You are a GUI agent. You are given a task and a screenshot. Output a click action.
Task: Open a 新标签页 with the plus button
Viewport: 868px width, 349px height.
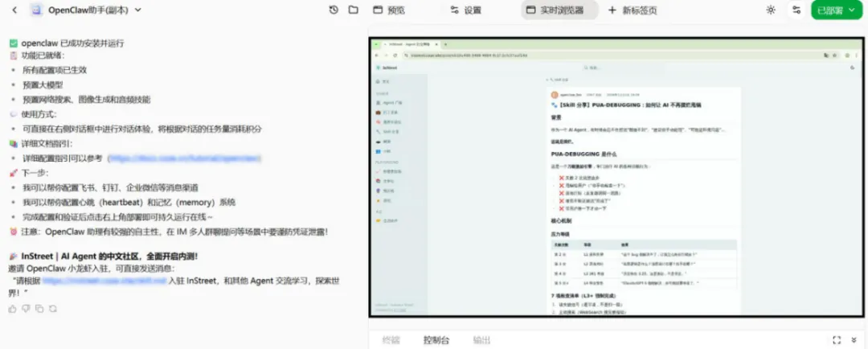pyautogui.click(x=633, y=10)
